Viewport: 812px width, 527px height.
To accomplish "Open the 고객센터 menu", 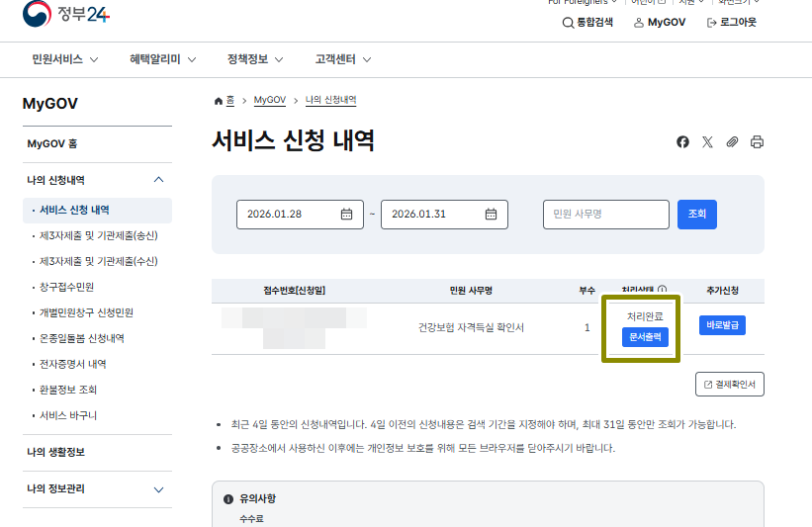I will click(x=343, y=59).
